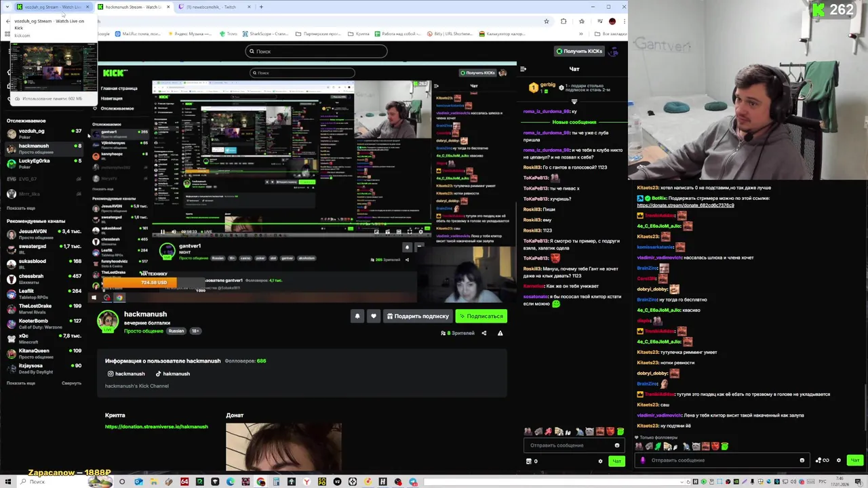Open the Партнерские прог... bookmarks folder
Viewport: 868px width, 488px height.
318,33
